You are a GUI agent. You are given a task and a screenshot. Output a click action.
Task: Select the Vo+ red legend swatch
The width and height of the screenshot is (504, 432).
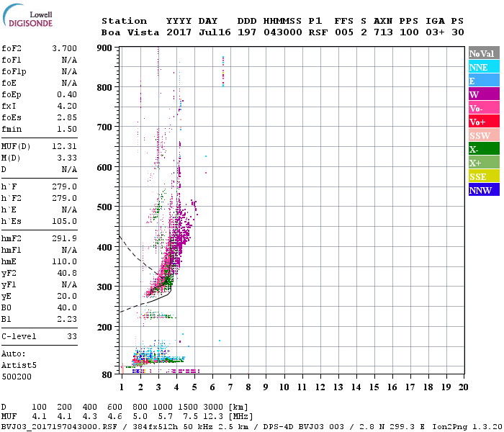[484, 122]
